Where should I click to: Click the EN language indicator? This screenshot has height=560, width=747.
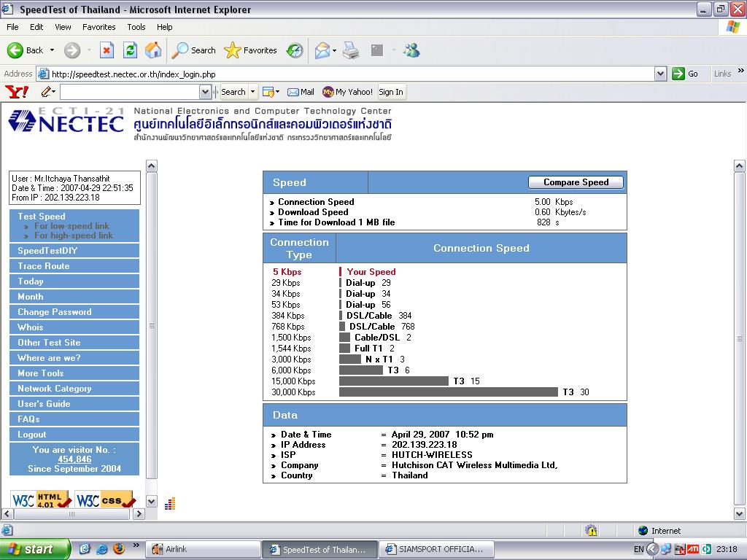pyautogui.click(x=638, y=549)
